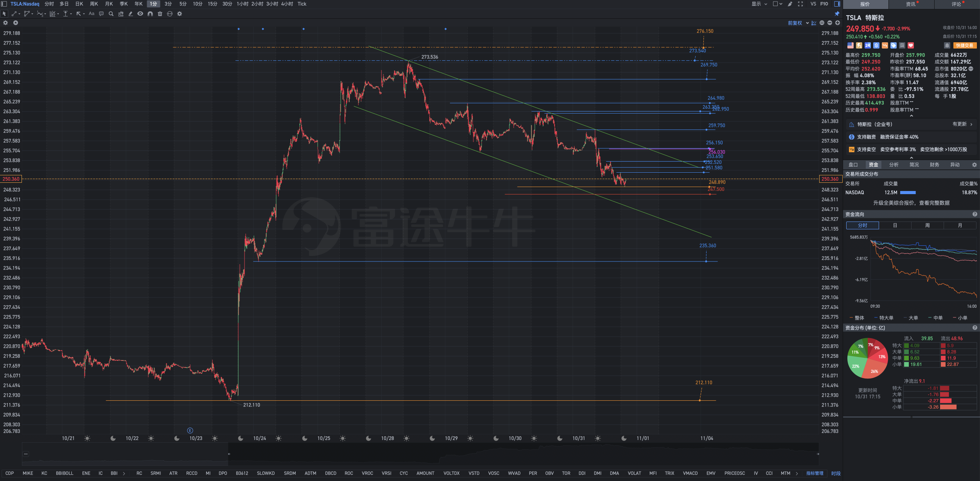The width and height of the screenshot is (980, 481).
Task: Open the 显示 display dropdown
Action: (759, 4)
